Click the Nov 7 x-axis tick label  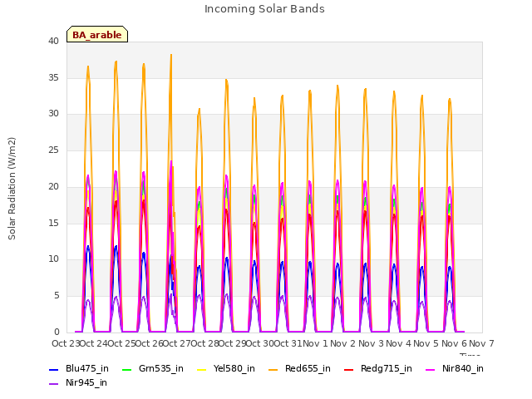click(x=481, y=344)
